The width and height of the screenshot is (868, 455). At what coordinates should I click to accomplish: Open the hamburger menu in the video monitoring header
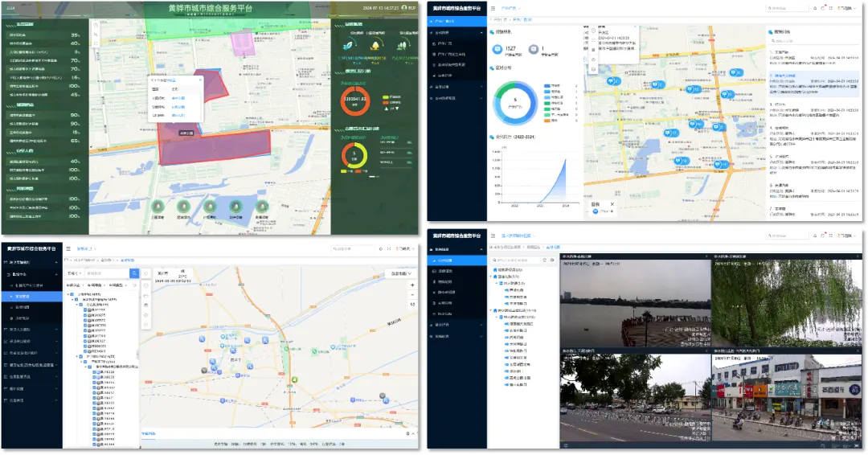[494, 235]
